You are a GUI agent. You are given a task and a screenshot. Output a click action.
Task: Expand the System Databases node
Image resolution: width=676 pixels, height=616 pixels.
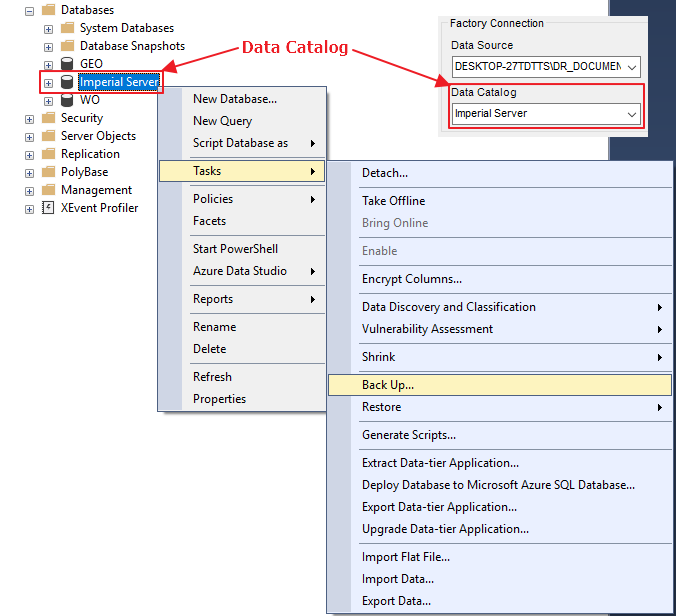[x=48, y=29]
